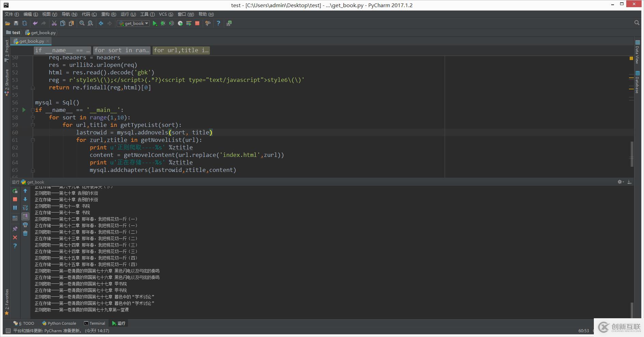Open Run panel gear settings dropdown
644x337 pixels.
click(x=620, y=182)
